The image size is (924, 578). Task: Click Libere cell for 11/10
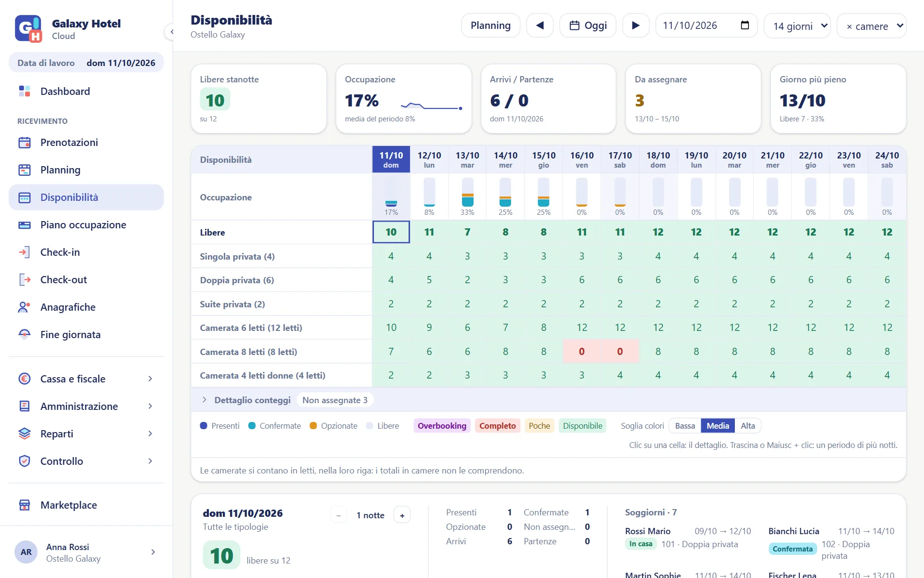[391, 232]
